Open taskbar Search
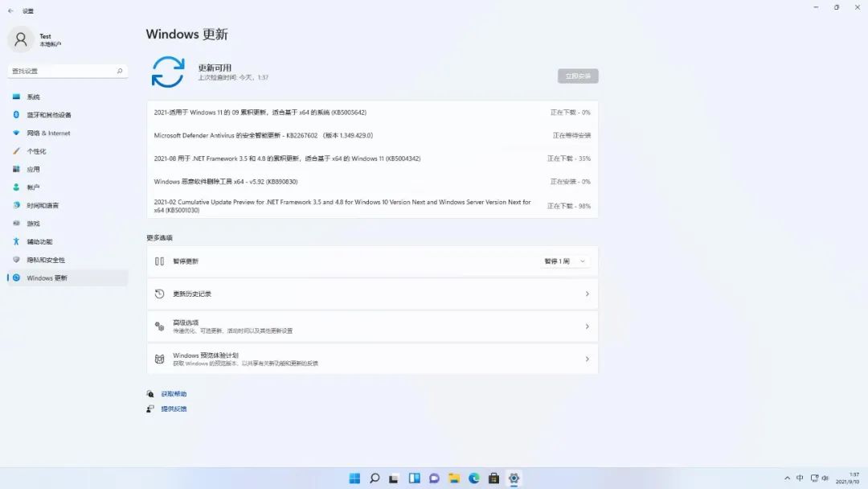The width and height of the screenshot is (868, 489). point(375,478)
